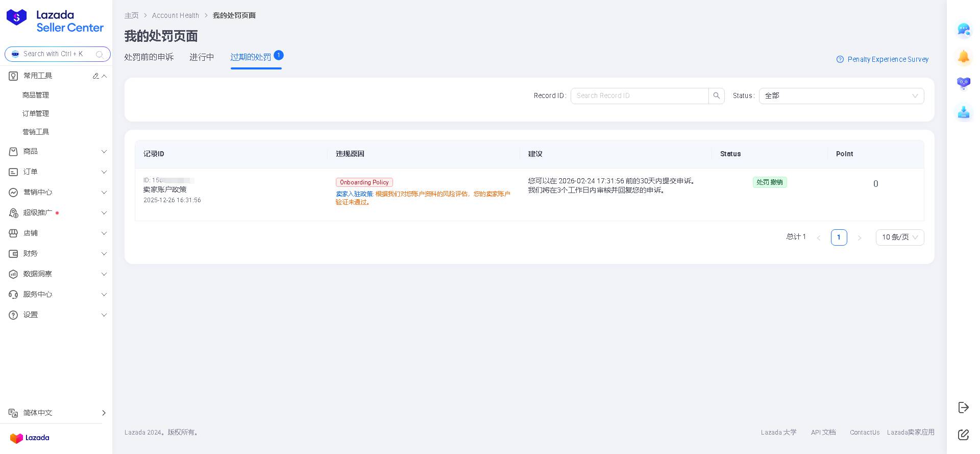The height and width of the screenshot is (454, 980).
Task: Expand the 订单 menu chevron
Action: (104, 172)
